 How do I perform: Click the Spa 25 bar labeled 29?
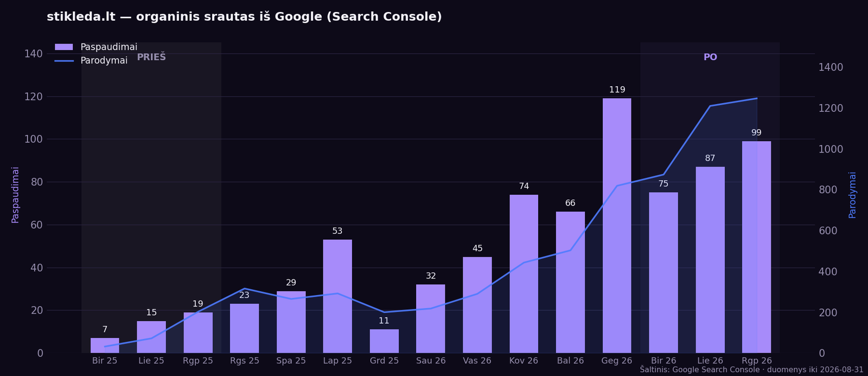[291, 322]
